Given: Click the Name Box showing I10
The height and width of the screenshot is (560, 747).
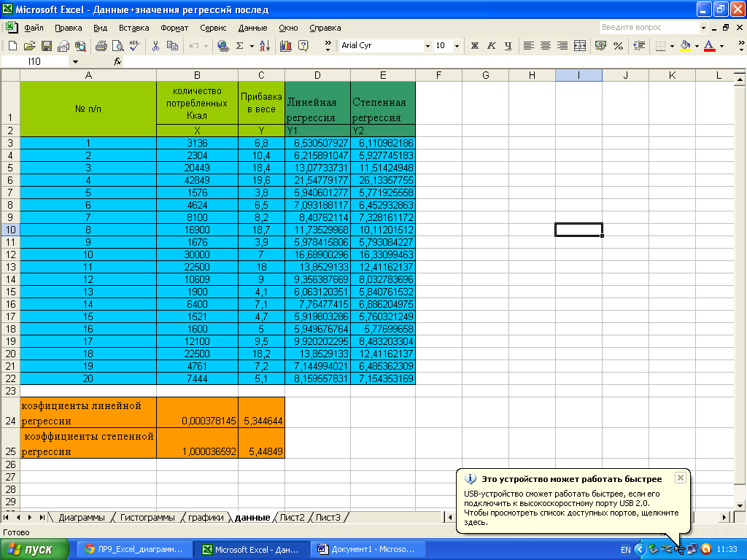Looking at the screenshot, I should (36, 61).
